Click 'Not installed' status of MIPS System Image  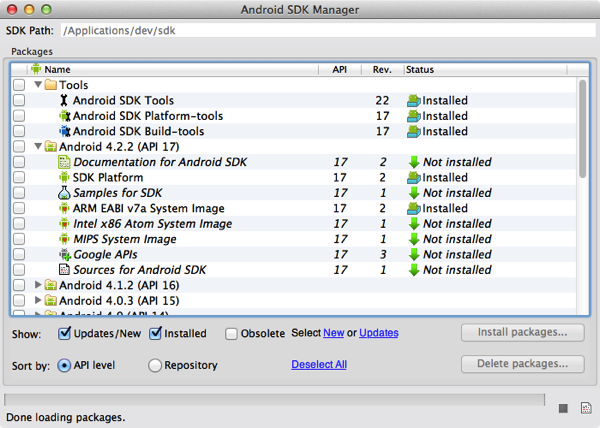pos(457,239)
